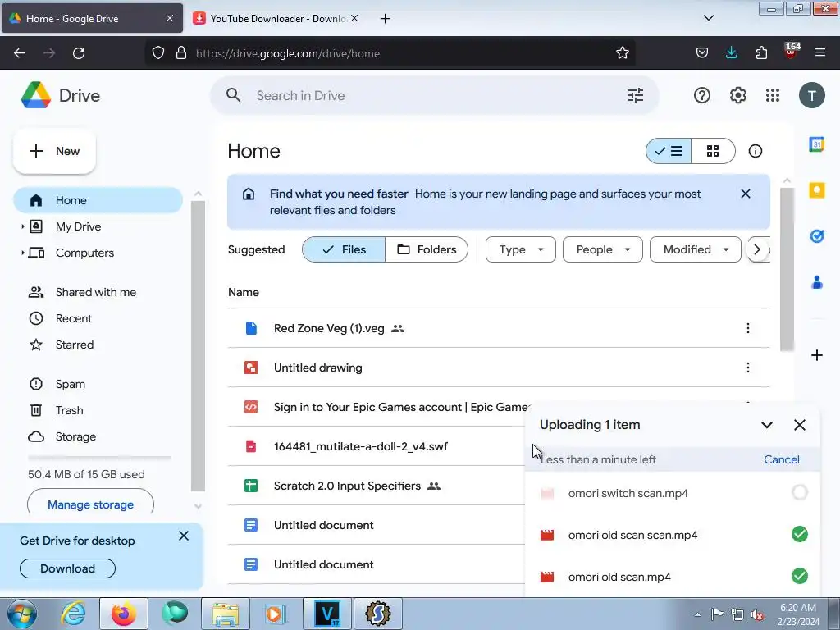Screen dimensions: 840x630
Task: Open Firefox list all tabs chevron
Action: 708,18
